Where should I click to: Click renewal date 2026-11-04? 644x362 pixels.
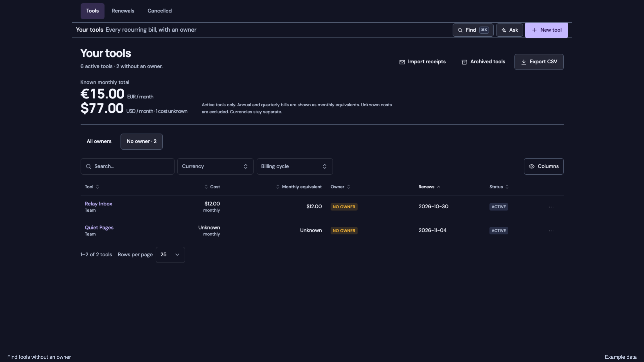pos(432,230)
